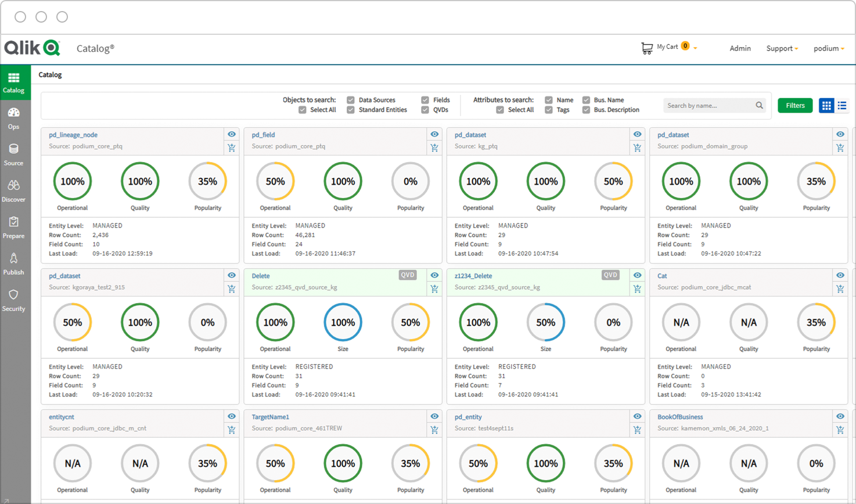Viewport: 856px width, 504px height.
Task: Toggle Bus. Description checkbox
Action: (586, 110)
